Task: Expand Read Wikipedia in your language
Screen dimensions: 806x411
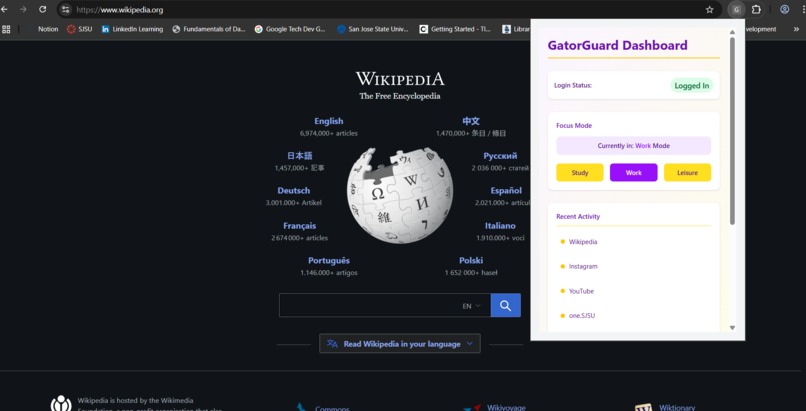Action: pyautogui.click(x=400, y=344)
